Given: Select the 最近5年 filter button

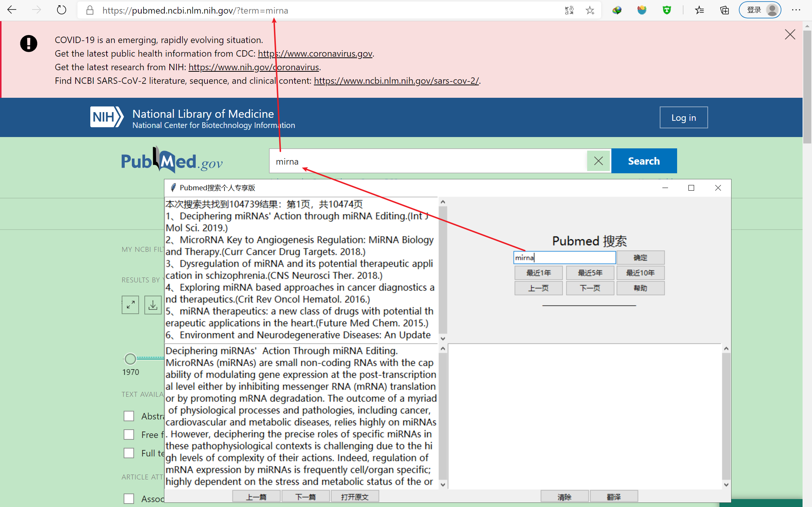Looking at the screenshot, I should tap(590, 273).
